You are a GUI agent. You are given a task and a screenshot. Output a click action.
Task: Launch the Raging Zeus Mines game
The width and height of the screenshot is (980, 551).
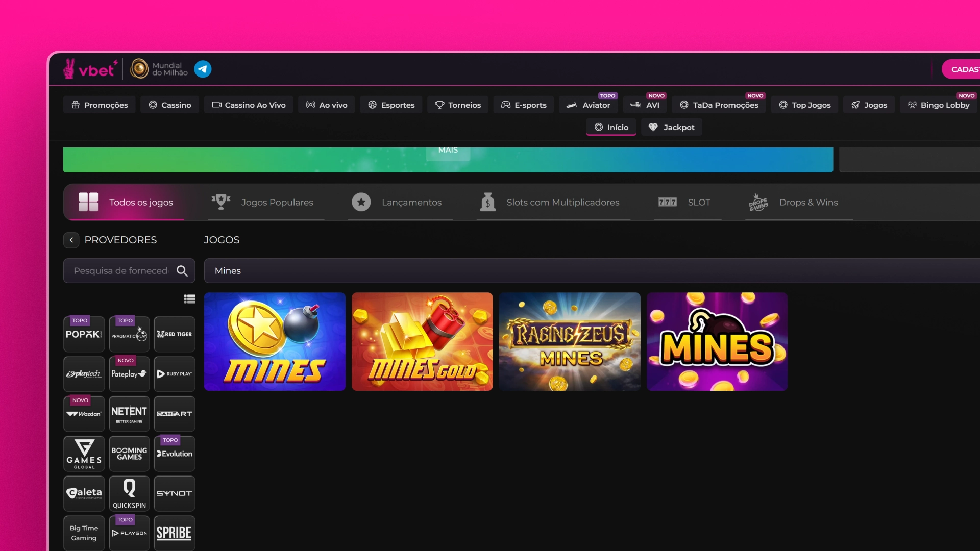coord(570,341)
